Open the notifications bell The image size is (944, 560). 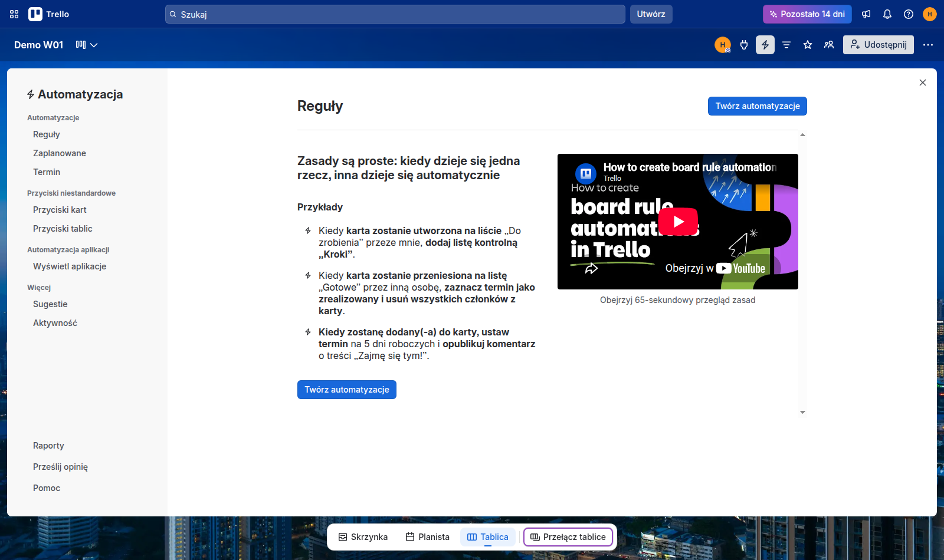tap(887, 14)
